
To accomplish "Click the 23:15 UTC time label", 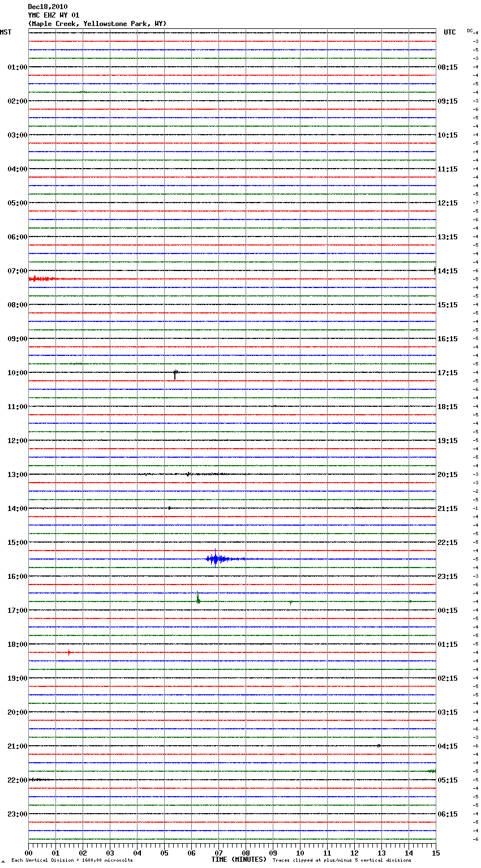I will coord(448,577).
